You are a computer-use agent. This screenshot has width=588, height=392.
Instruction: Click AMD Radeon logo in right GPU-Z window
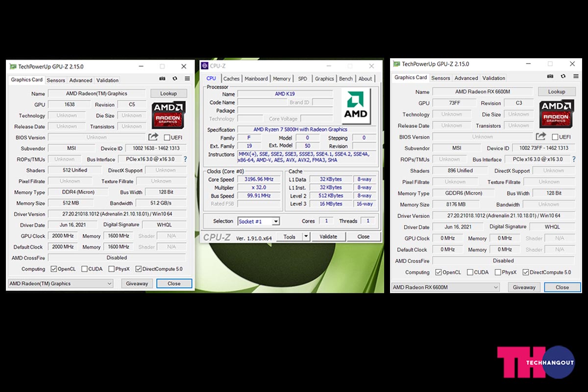pos(557,114)
